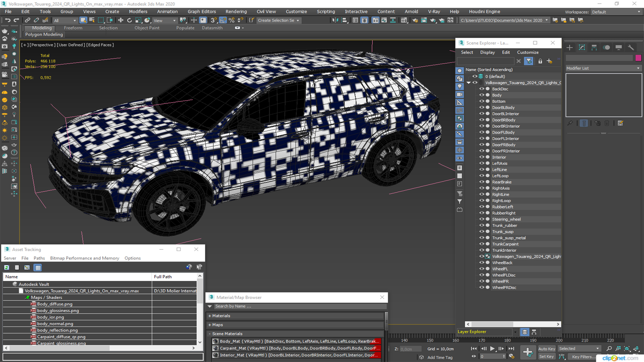Switch Asset Tracking to table view icon

tap(38, 267)
